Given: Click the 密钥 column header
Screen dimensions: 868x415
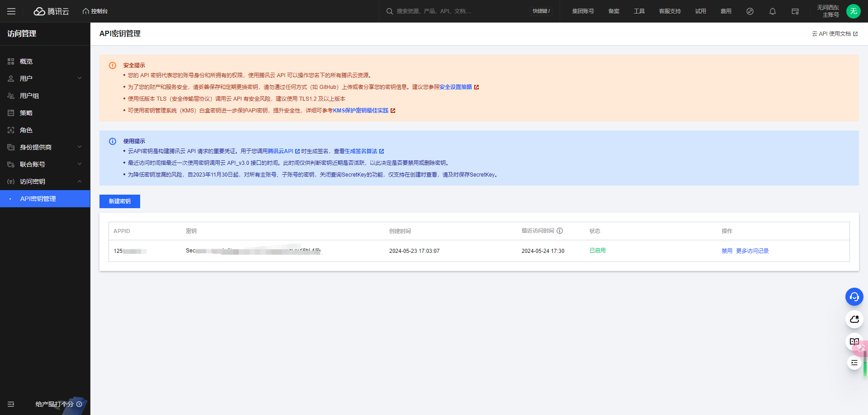Looking at the screenshot, I should coord(191,231).
